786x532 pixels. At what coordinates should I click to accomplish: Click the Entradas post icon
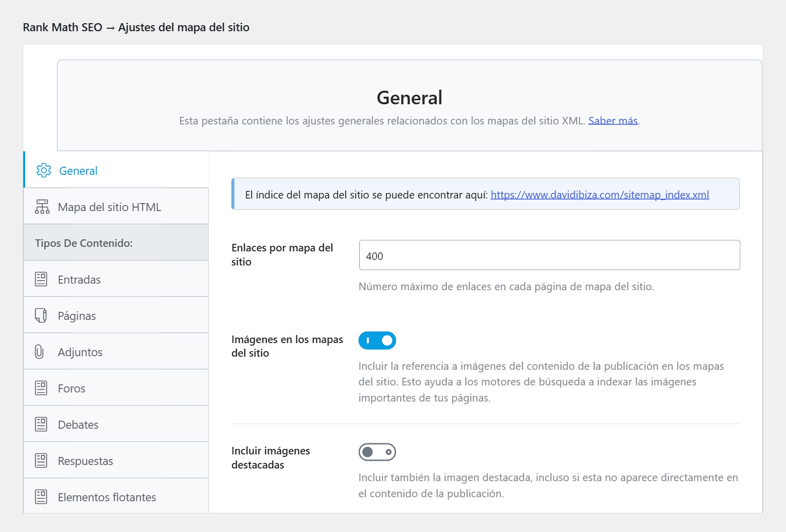(x=41, y=279)
